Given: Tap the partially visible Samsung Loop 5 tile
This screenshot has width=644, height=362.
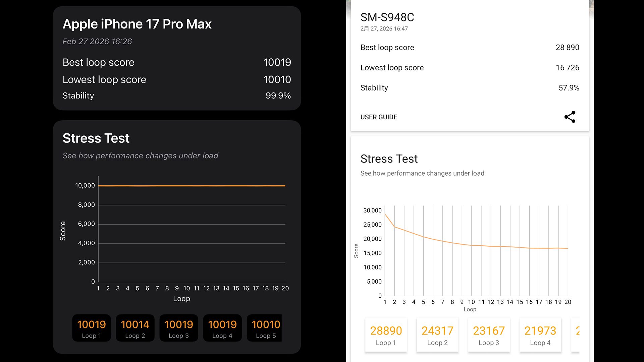Looking at the screenshot, I should (576, 335).
